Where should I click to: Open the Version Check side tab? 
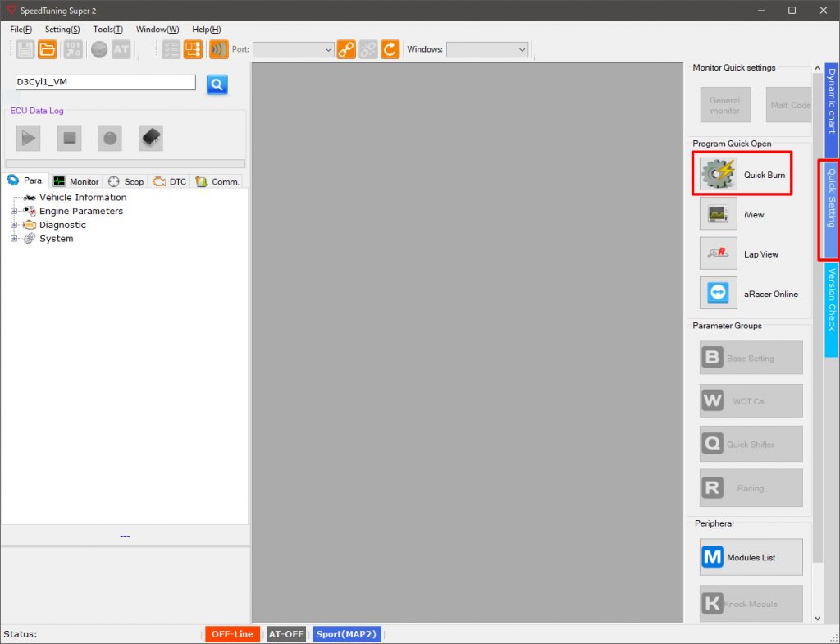tap(832, 309)
